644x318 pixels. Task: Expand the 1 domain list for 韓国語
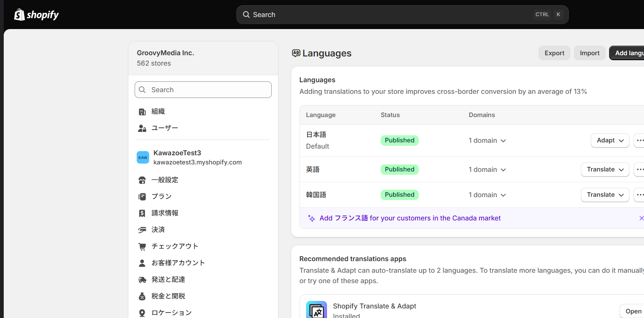coord(487,195)
